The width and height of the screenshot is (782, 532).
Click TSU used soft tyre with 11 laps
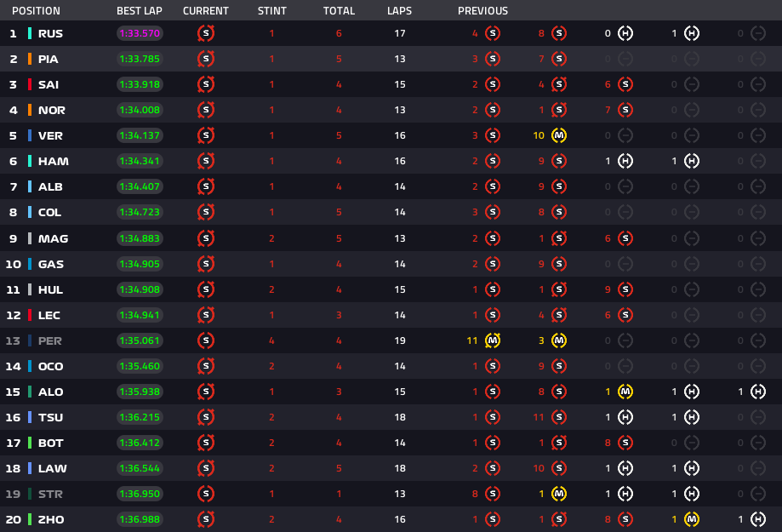[558, 417]
